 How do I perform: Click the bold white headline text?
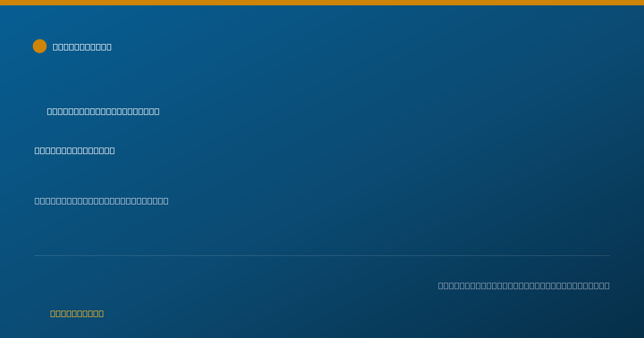pyautogui.click(x=75, y=150)
